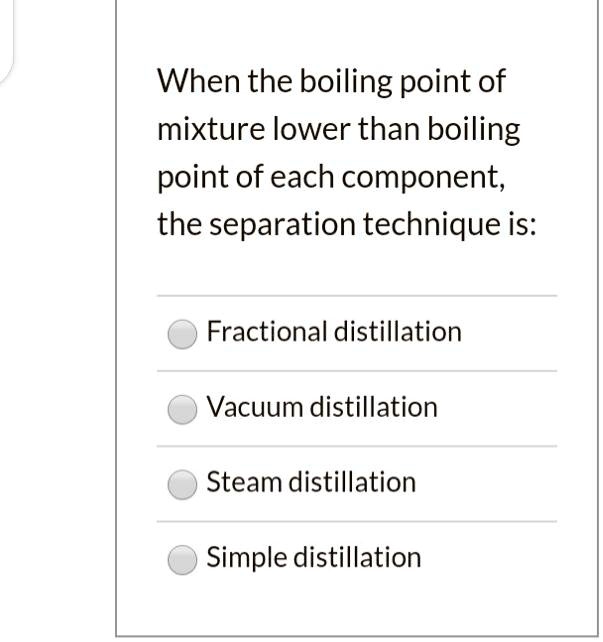Select the Fractional distillation radio button
This screenshot has width=603, height=642.
[x=182, y=334]
